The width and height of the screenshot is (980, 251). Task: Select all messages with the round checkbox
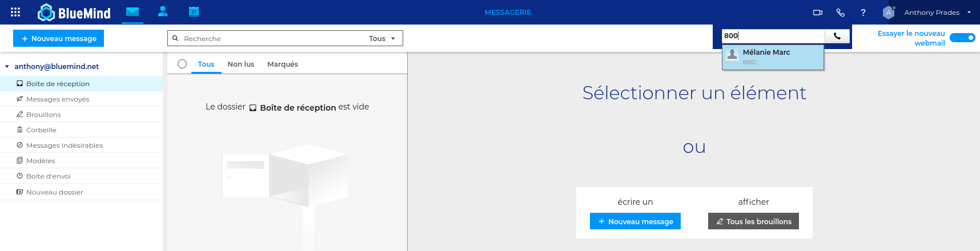coord(182,64)
